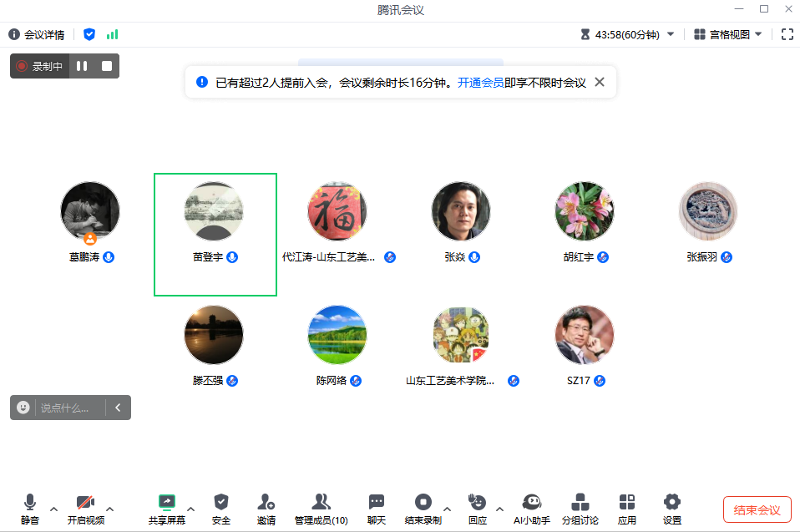Open 分组讨论 breakout rooms
Screen dimensions: 800x532
point(580,509)
